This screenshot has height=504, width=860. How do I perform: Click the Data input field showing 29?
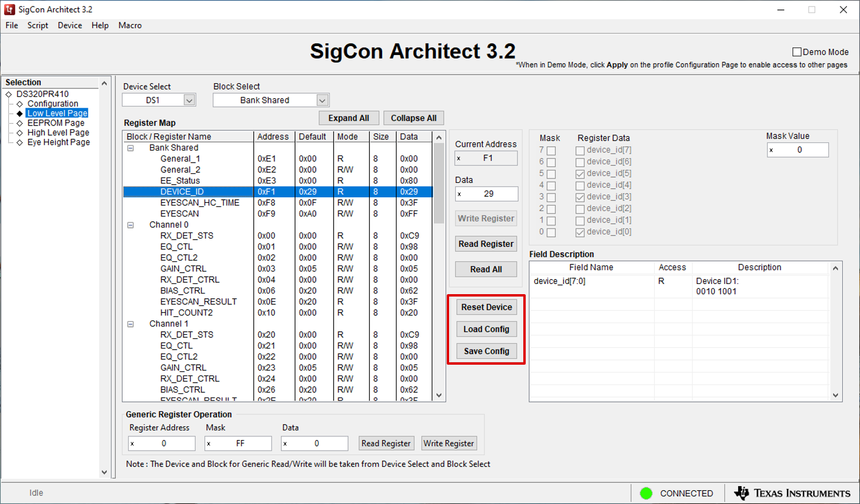point(486,194)
